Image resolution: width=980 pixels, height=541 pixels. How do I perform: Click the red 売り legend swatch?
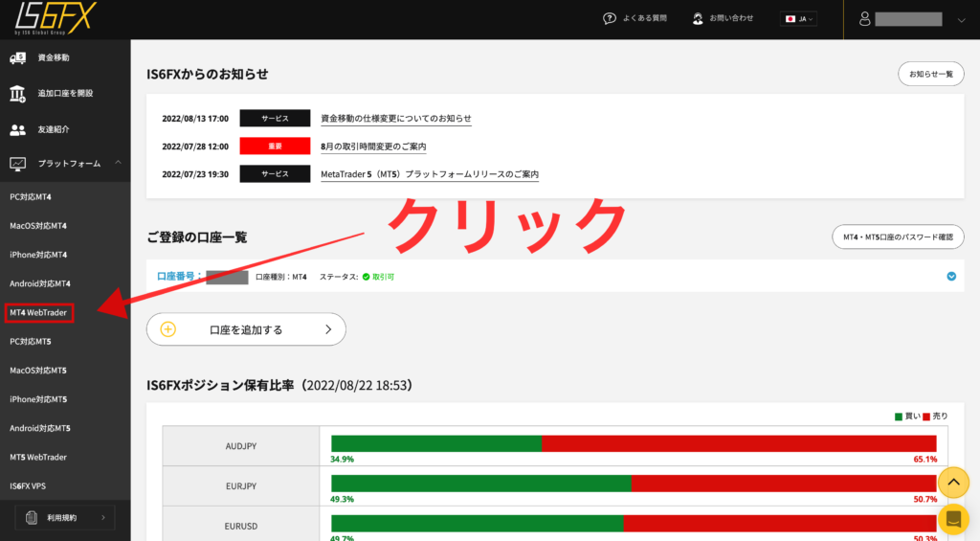click(926, 417)
